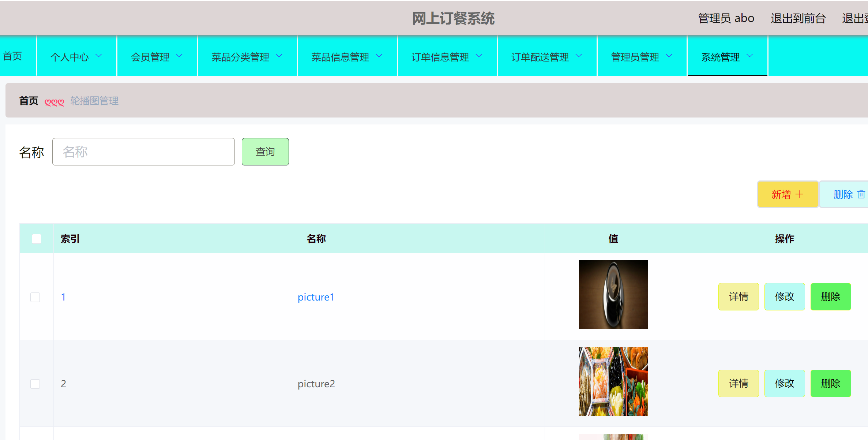Click 详情 button for picture1

tap(739, 297)
